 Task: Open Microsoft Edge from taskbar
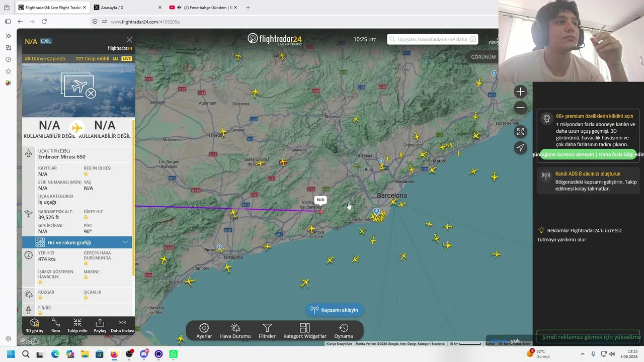pyautogui.click(x=55, y=354)
